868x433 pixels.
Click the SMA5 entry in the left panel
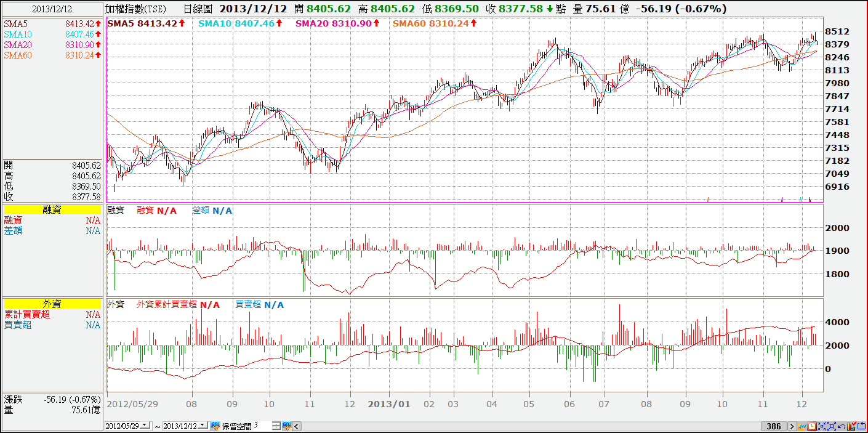click(52, 23)
